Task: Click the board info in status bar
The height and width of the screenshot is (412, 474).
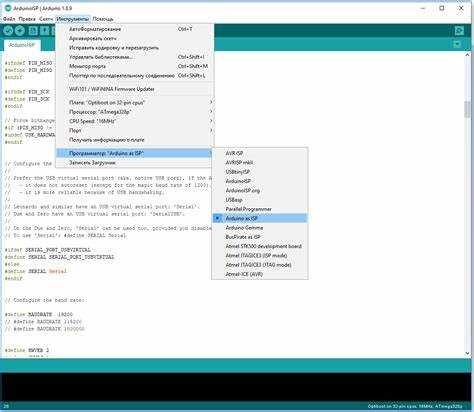Action: tap(415, 406)
